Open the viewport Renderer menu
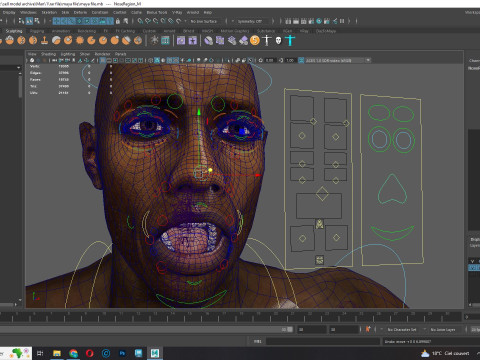The height and width of the screenshot is (360, 480). click(102, 54)
